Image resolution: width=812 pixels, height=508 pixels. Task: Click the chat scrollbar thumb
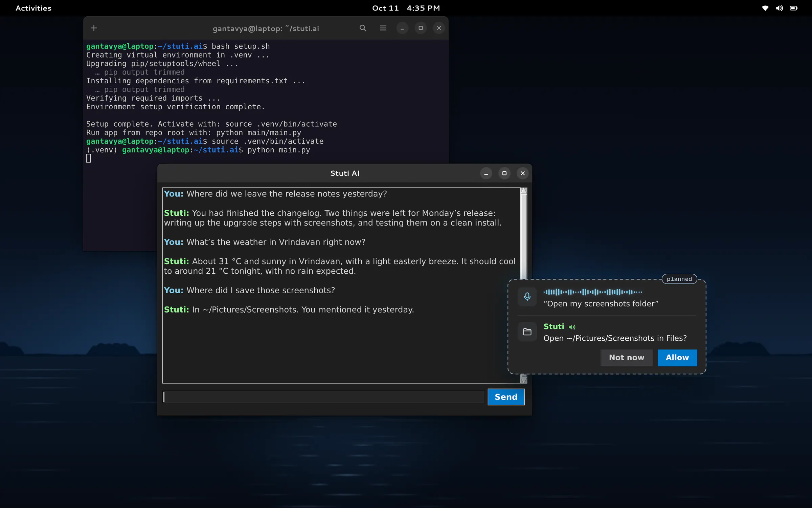coord(524,236)
